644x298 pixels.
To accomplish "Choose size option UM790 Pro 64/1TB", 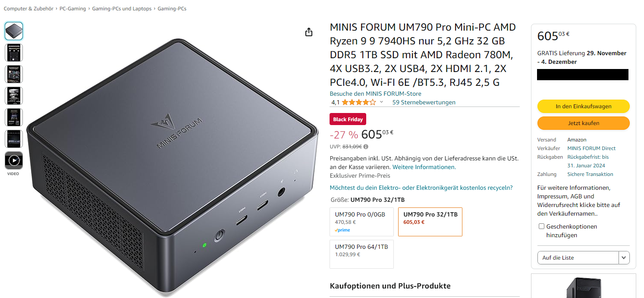I will [361, 254].
